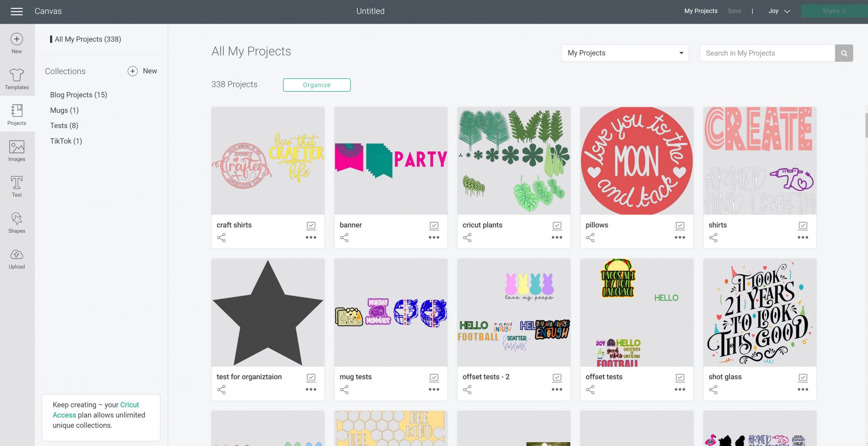
Task: Open the Templates panel
Action: (17, 79)
